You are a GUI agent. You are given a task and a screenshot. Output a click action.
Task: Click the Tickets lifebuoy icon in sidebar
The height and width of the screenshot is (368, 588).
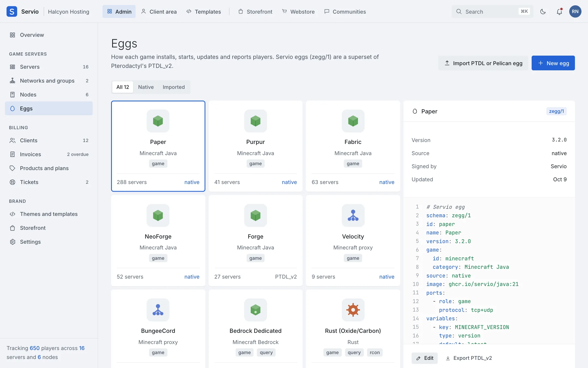(13, 182)
